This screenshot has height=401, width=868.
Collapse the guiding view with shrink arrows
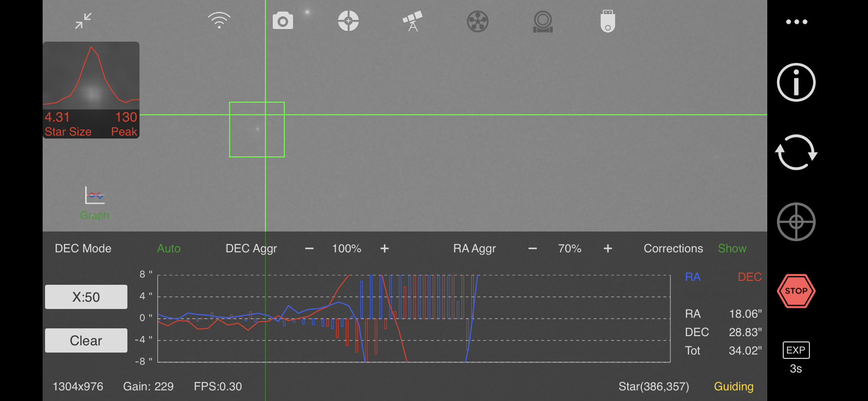coord(83,21)
